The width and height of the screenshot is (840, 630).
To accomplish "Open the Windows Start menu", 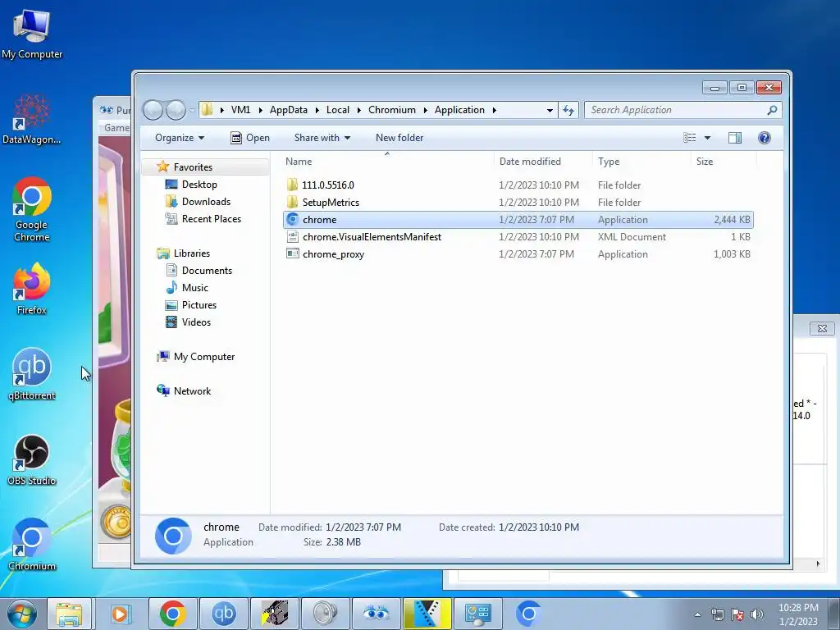I will tap(21, 614).
